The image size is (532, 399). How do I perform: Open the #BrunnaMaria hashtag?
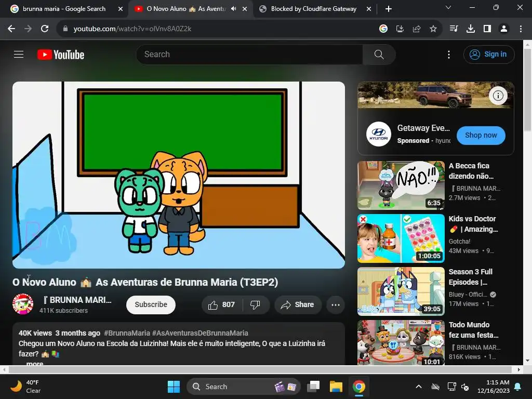point(127,333)
